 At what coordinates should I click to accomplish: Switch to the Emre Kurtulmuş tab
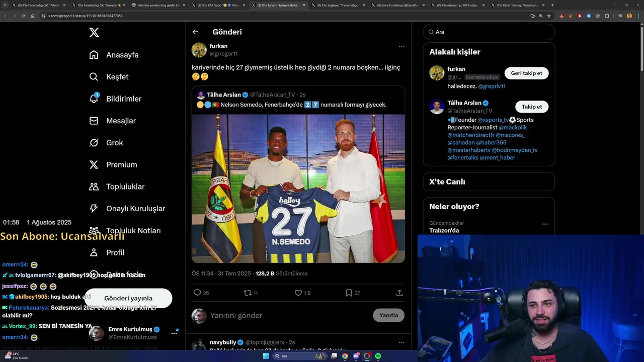point(397,5)
